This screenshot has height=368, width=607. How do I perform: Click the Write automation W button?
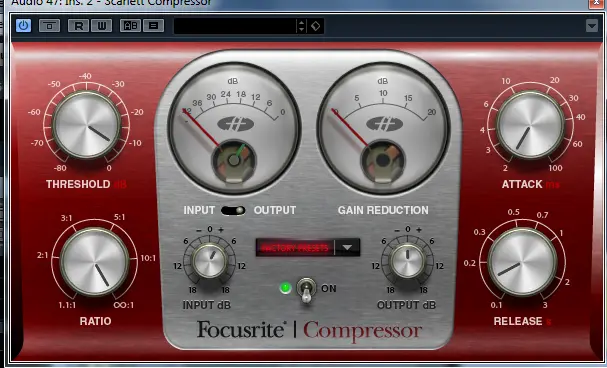(x=101, y=26)
